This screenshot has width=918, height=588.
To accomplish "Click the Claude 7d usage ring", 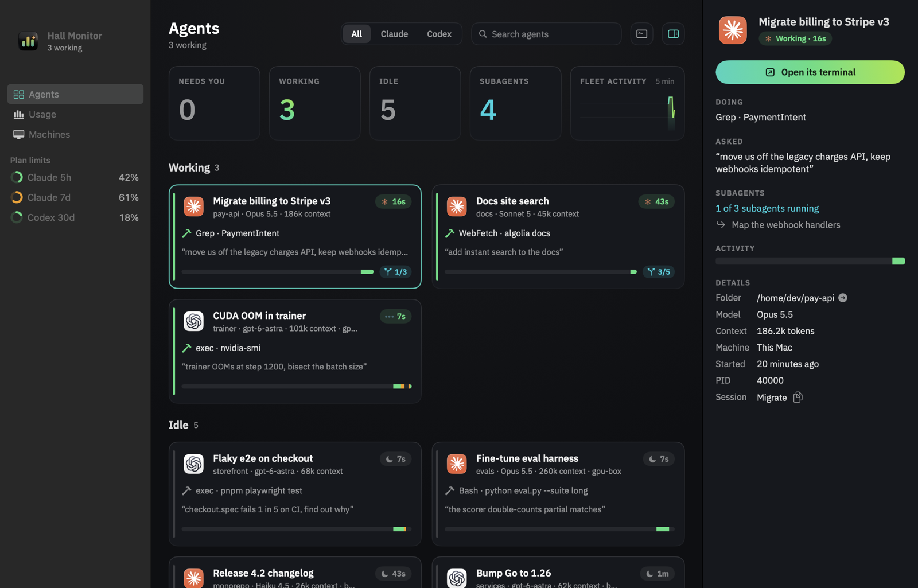I will pyautogui.click(x=17, y=197).
